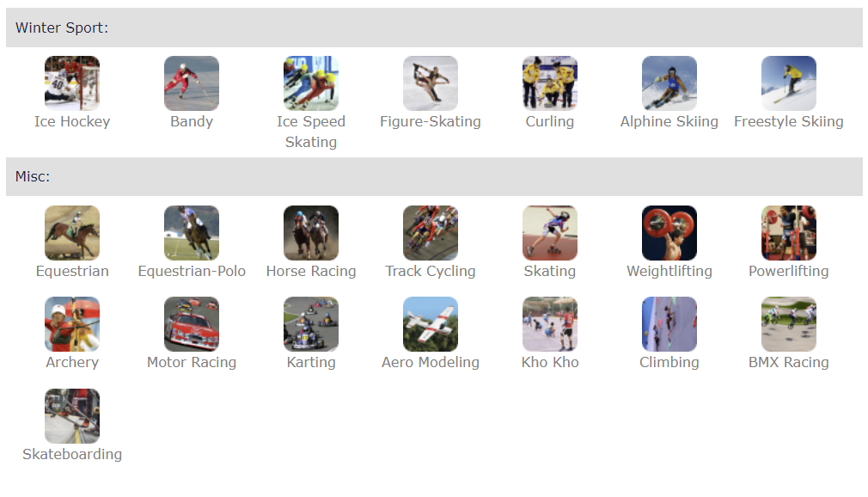Select the Freestyle Skiing icon

pyautogui.click(x=789, y=83)
